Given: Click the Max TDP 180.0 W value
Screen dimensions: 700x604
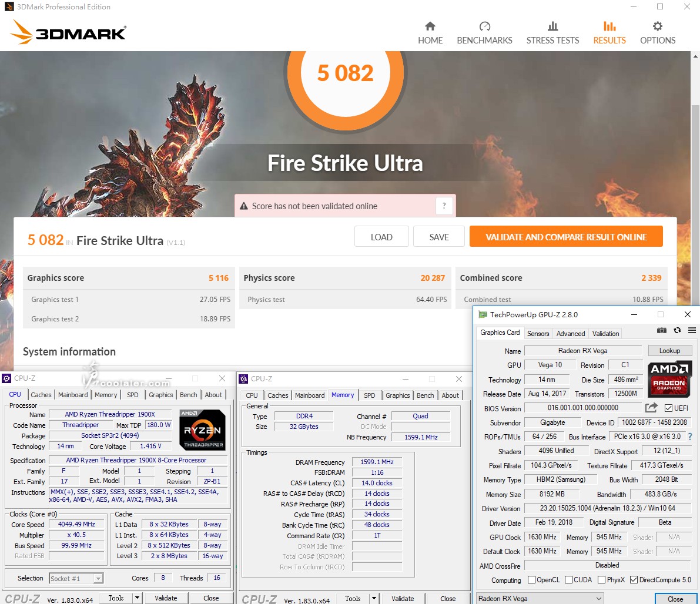Looking at the screenshot, I should (x=159, y=425).
